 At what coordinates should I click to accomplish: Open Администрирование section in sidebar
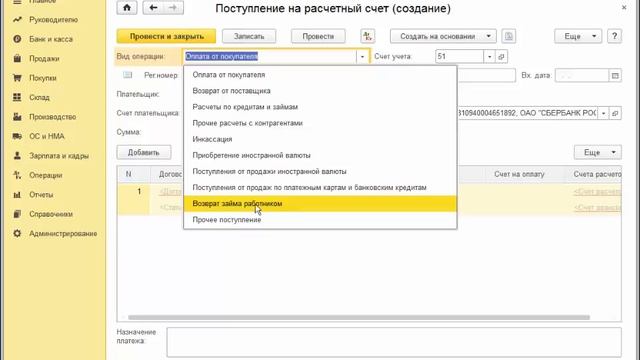(63, 233)
